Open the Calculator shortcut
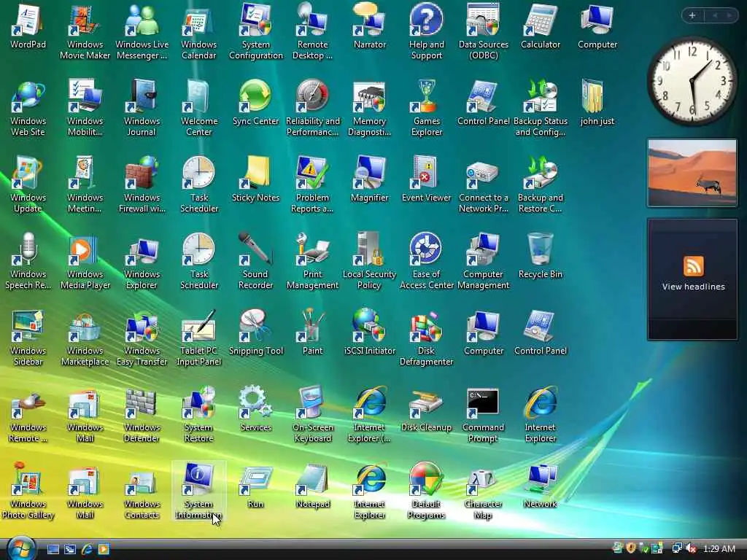 coord(541,26)
